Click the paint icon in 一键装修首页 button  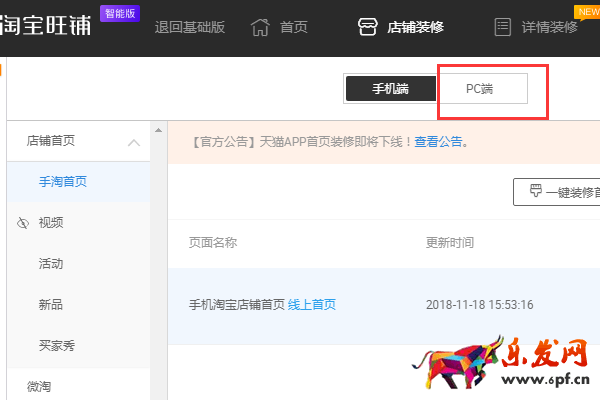[x=535, y=191]
